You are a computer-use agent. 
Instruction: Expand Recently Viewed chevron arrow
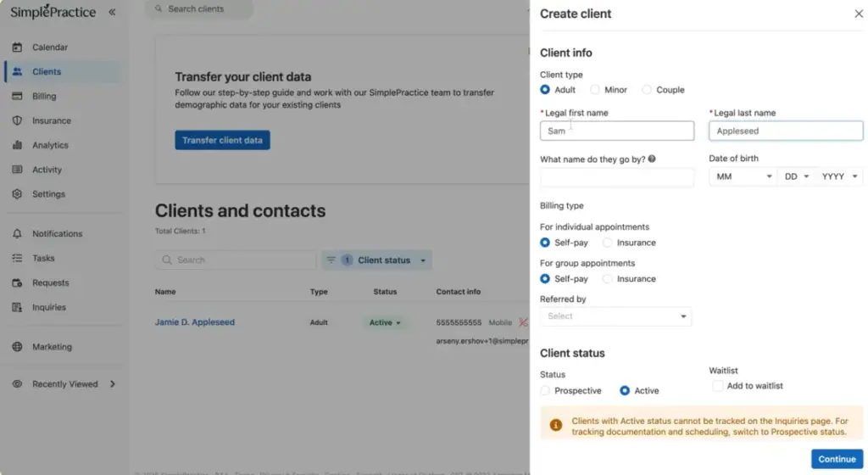[x=113, y=383]
